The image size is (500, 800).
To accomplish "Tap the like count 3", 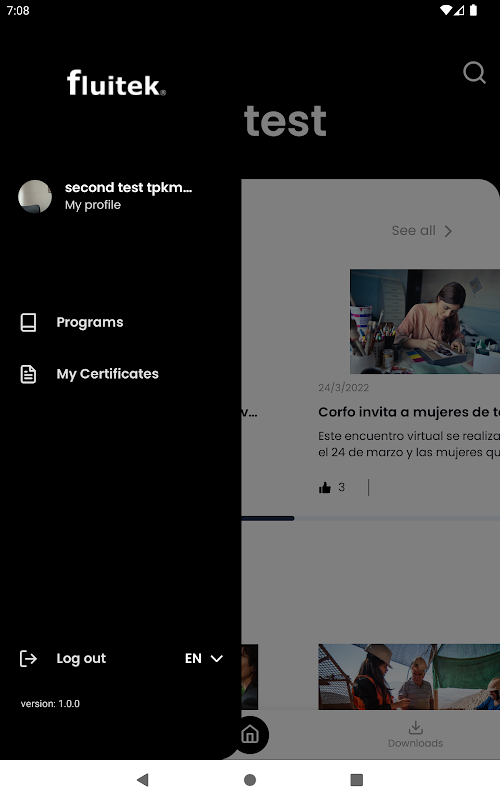I will pyautogui.click(x=341, y=487).
